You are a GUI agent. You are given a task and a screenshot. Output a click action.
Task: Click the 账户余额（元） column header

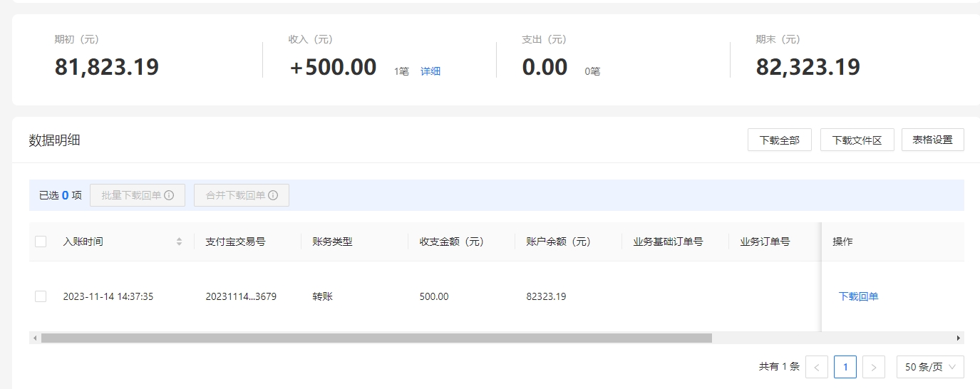pos(559,242)
